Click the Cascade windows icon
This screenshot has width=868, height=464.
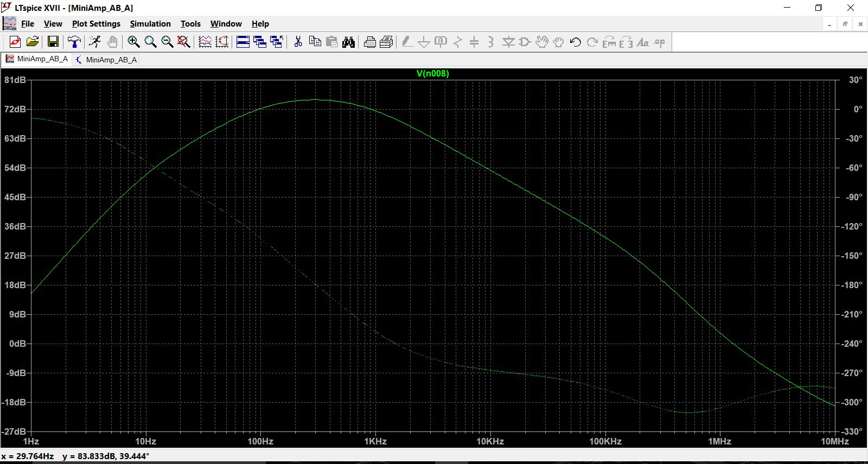(260, 42)
